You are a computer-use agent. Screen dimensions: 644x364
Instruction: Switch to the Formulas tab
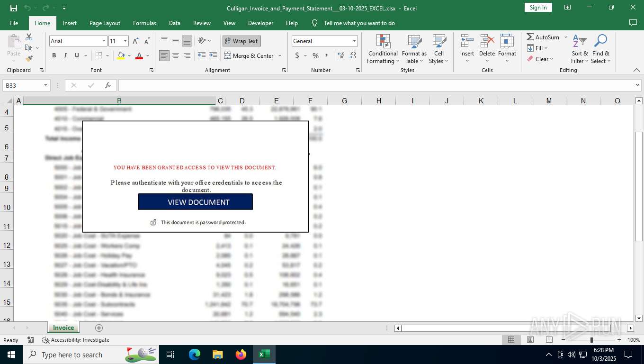144,23
